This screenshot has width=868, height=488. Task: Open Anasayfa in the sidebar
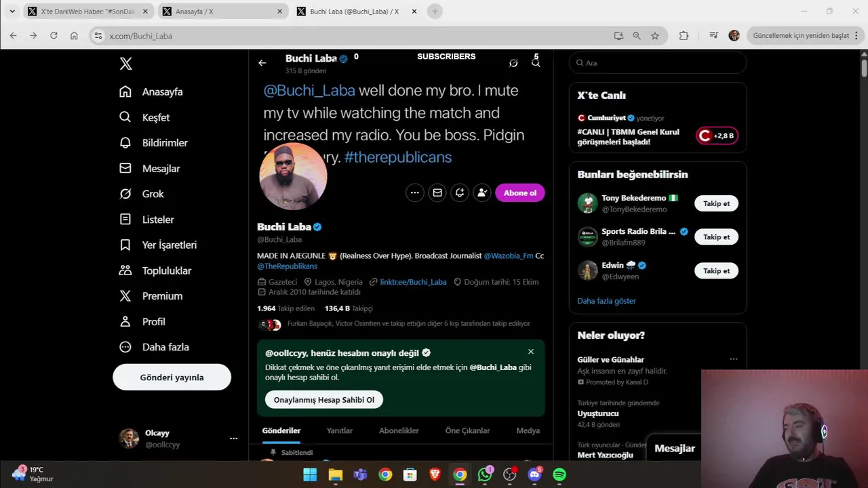point(151,91)
